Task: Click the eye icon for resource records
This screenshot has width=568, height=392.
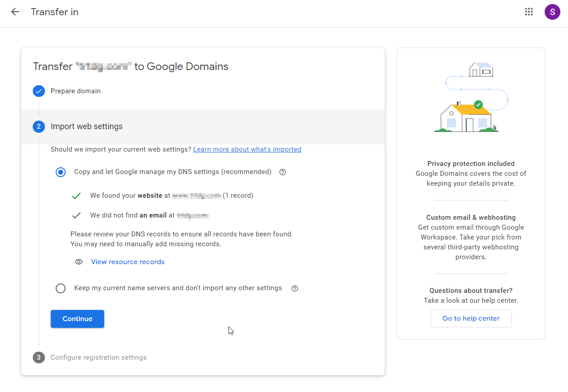Action: tap(79, 262)
